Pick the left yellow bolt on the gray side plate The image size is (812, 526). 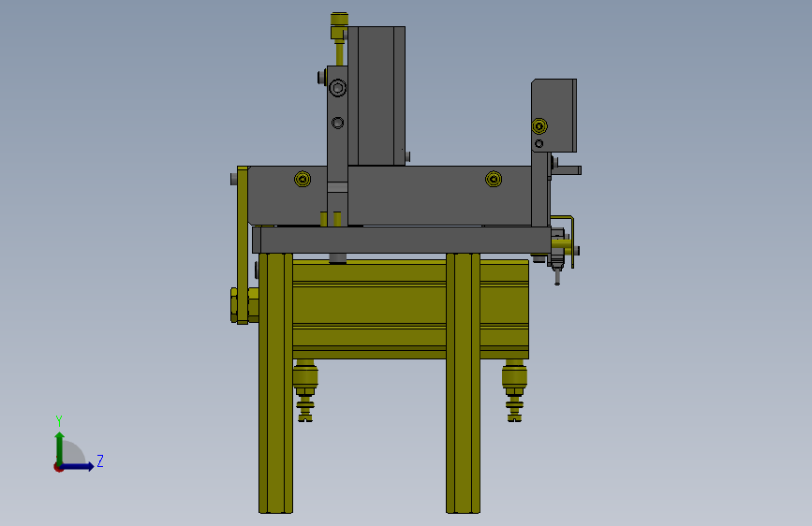(303, 179)
